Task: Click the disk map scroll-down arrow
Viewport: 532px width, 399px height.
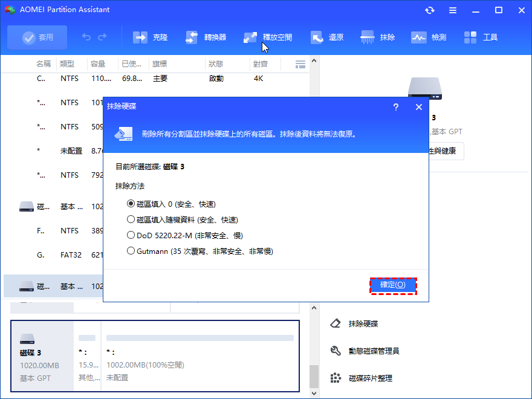Action: click(314, 394)
